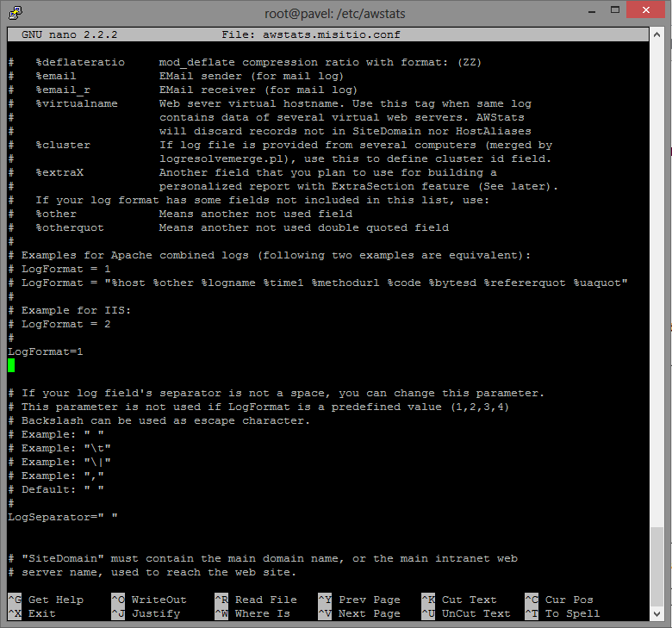Click the root@pavel window title bar
This screenshot has height=628, width=672.
(x=335, y=12)
